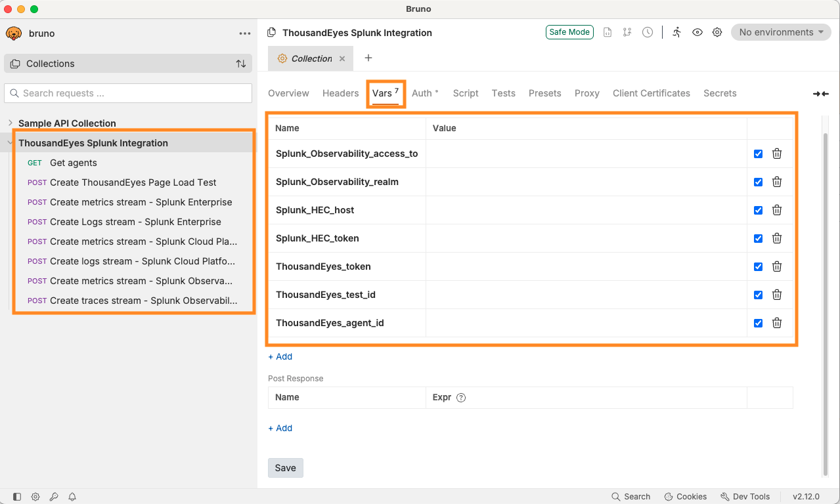840x504 pixels.
Task: Click the runner icon in top toolbar
Action: [676, 32]
